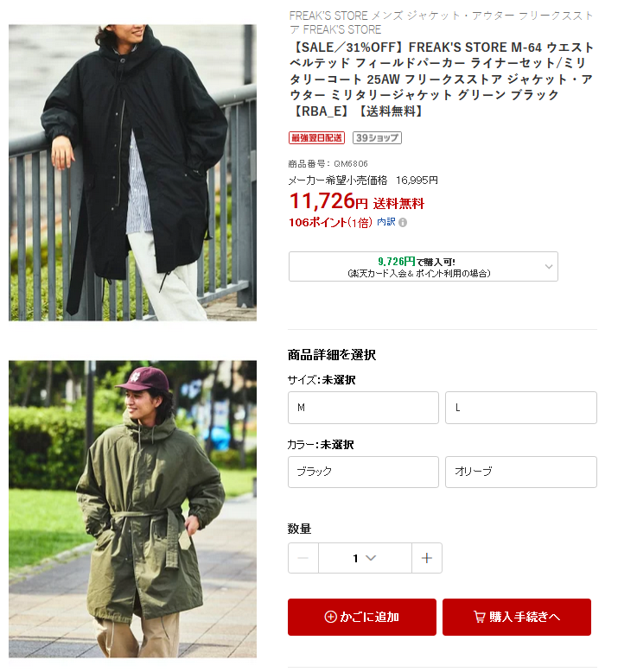This screenshot has height=672, width=637.
Task: View the black field parka product photo
Action: [132, 172]
